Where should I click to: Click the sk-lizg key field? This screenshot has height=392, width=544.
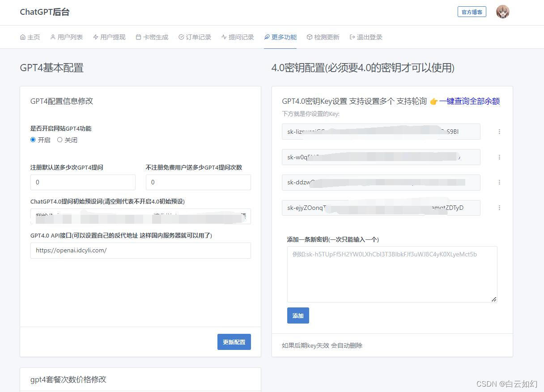coord(381,132)
